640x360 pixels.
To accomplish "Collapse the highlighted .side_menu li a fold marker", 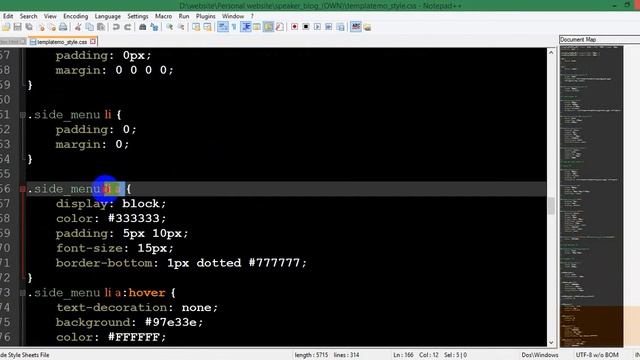I will (23, 189).
